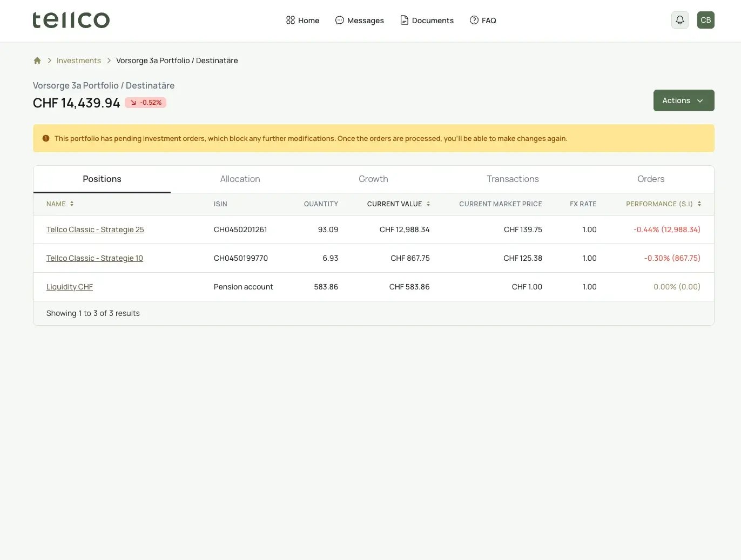Image resolution: width=741 pixels, height=560 pixels.
Task: Click ISIN CH0450199770
Action: pyautogui.click(x=241, y=258)
